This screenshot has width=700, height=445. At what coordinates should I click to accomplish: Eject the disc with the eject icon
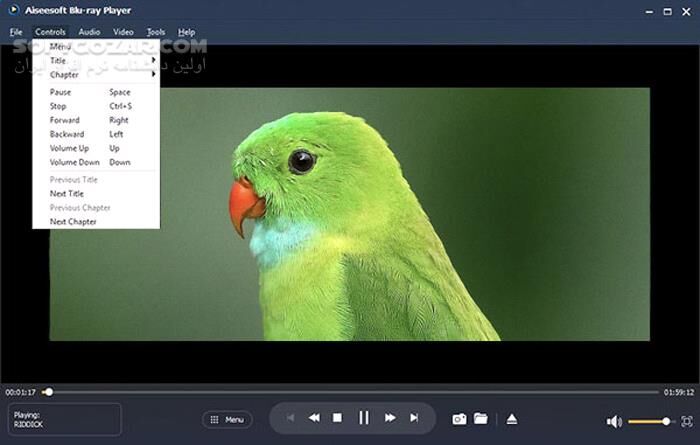point(511,419)
